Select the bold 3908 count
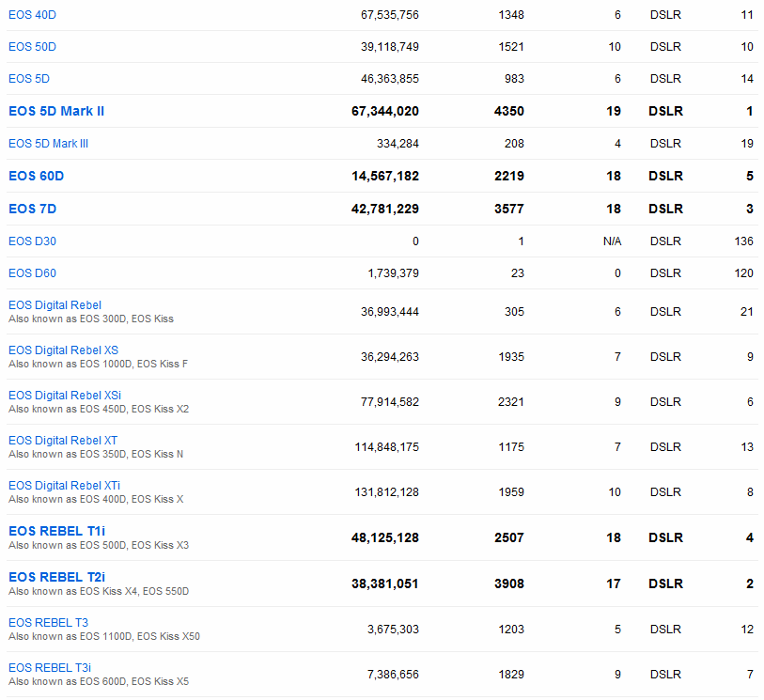 (509, 583)
